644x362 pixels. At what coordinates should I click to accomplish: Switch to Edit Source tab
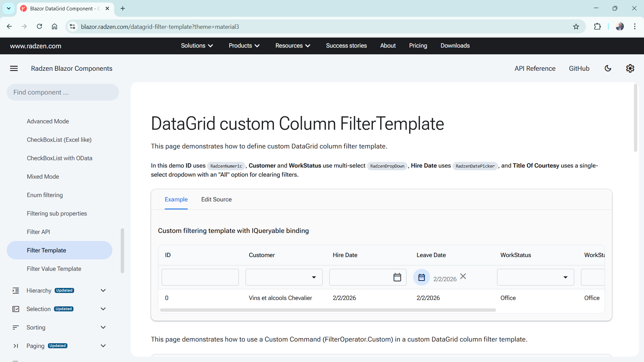(x=216, y=199)
